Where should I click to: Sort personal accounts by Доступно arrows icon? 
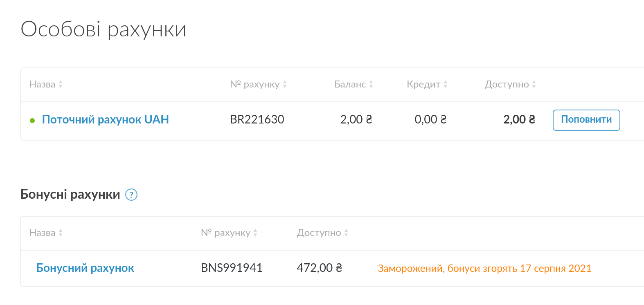point(534,84)
